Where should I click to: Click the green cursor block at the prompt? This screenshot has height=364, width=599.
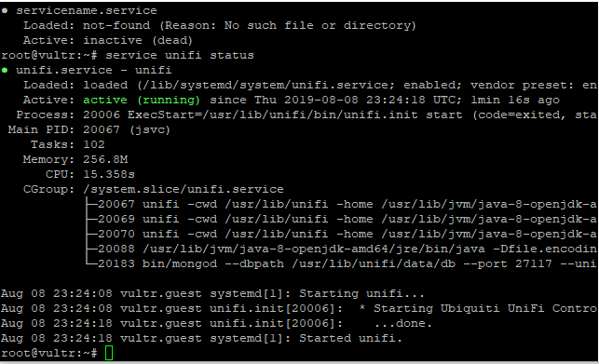(x=109, y=353)
